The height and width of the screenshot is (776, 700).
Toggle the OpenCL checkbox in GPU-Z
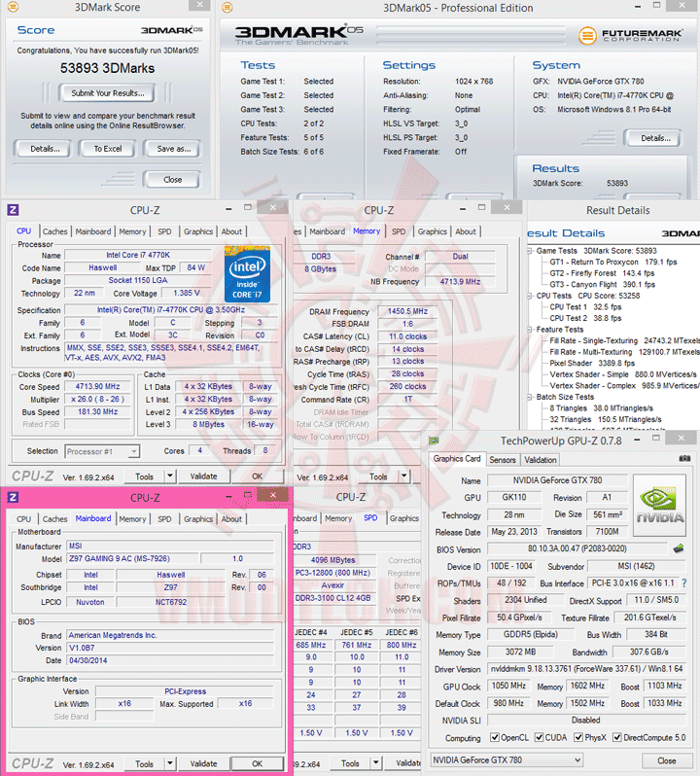tap(494, 737)
